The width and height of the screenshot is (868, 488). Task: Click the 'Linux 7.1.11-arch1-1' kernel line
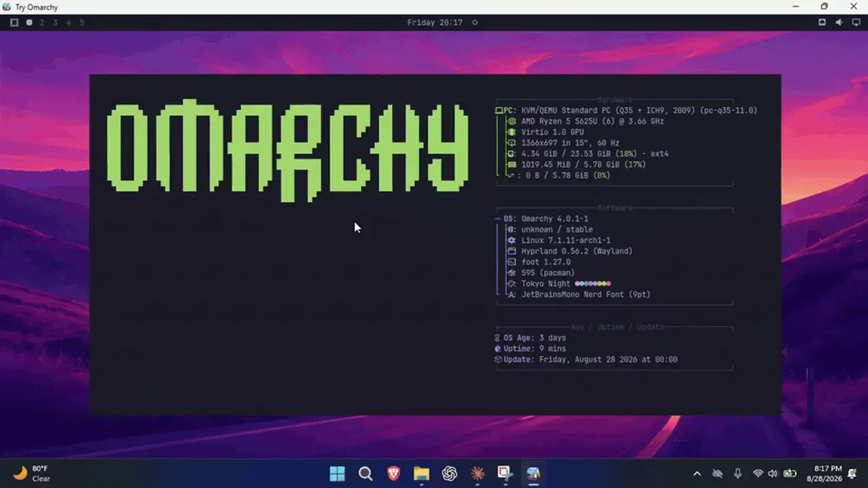[x=559, y=240]
